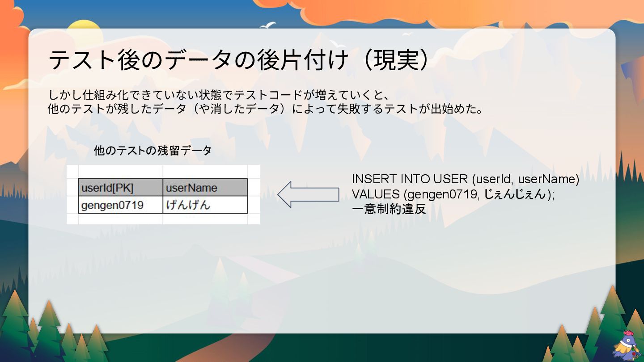Click the VALUES (gengen0719, じぇんじぇん); line
Viewport: 644px width, 362px height.
pyautogui.click(x=453, y=194)
